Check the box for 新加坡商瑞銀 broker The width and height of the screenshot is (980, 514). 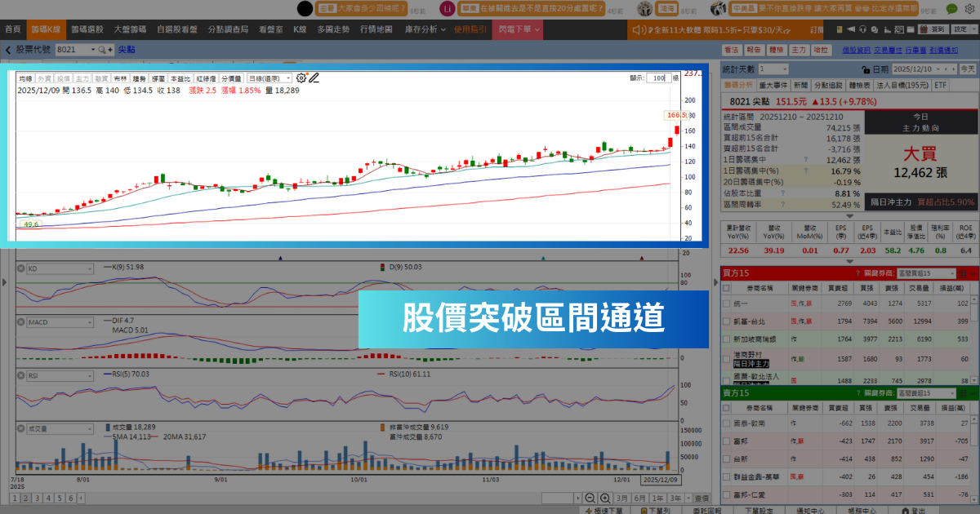726,339
